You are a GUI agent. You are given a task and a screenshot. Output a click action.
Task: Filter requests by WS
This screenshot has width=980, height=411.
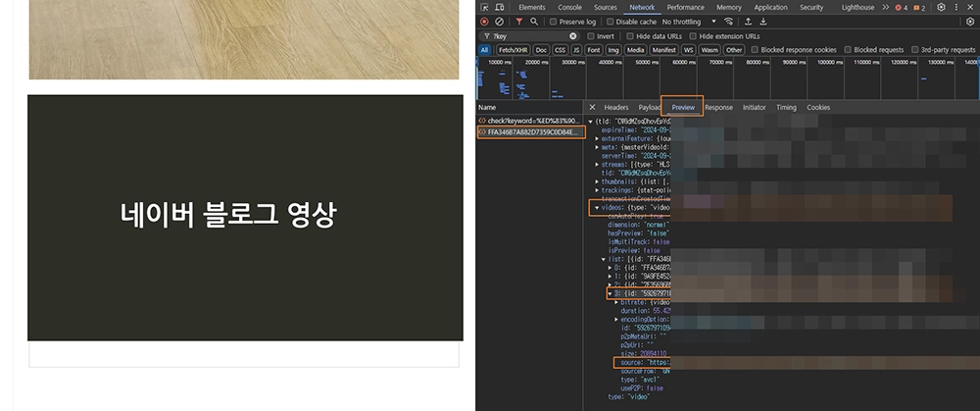coord(689,50)
